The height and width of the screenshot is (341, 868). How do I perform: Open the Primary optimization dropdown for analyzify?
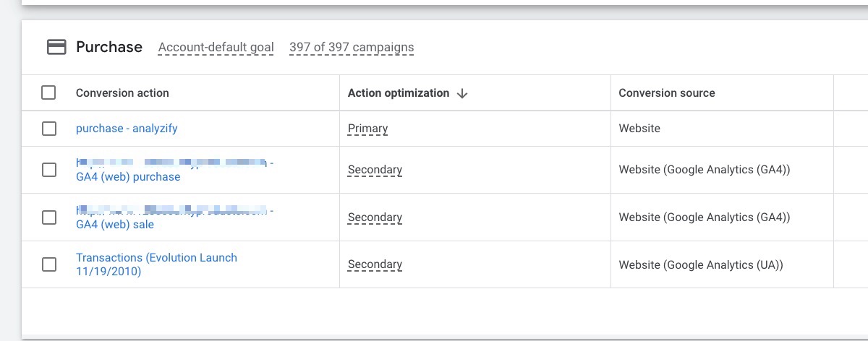[367, 129]
